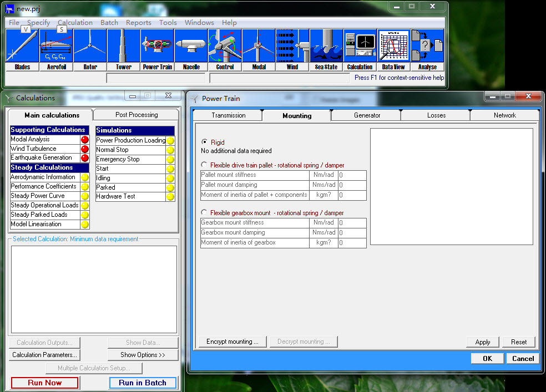Open the Control toolbar icon

point(225,50)
